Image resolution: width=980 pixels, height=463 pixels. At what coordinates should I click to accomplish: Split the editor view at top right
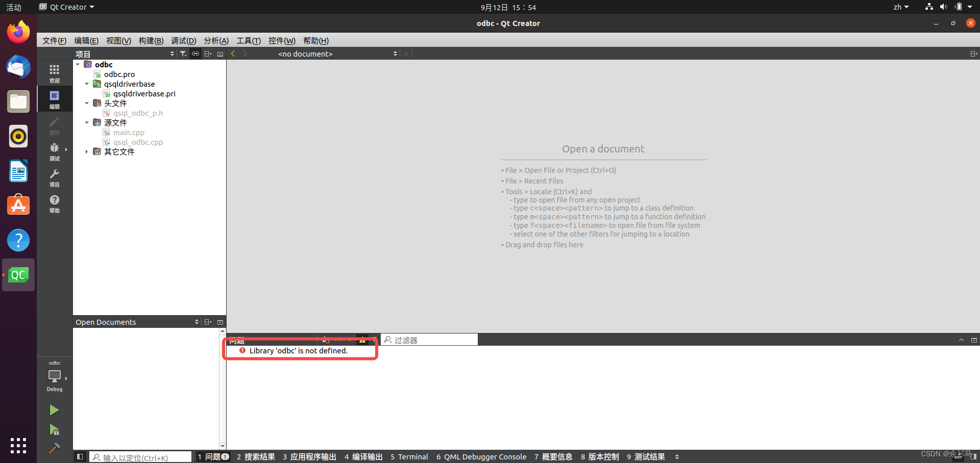[x=973, y=54]
